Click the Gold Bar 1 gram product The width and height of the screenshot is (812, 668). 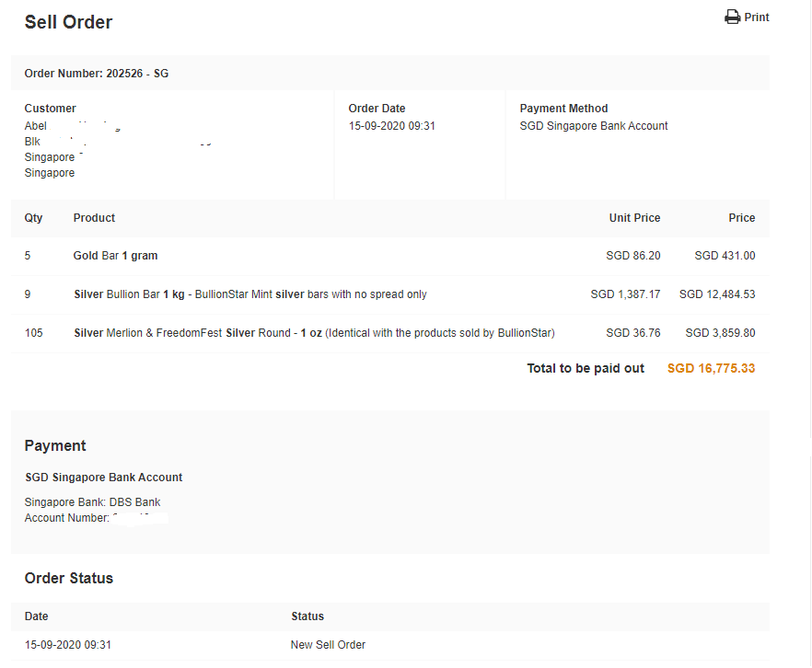115,256
